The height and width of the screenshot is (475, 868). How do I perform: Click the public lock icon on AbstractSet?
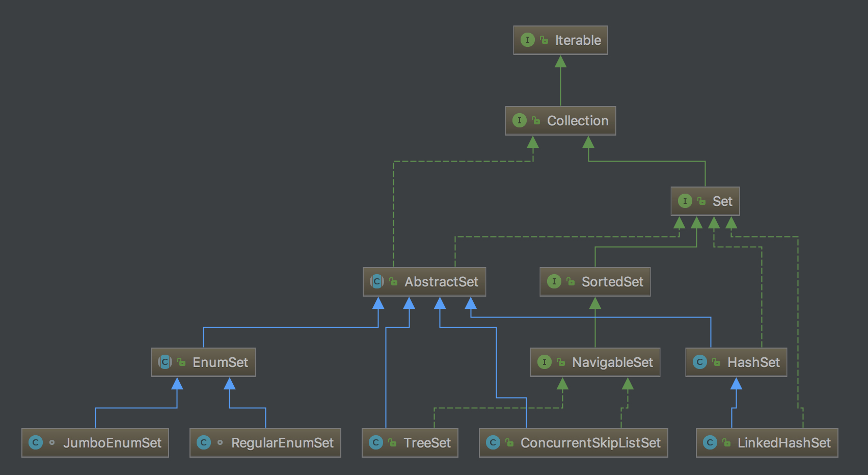(x=393, y=281)
